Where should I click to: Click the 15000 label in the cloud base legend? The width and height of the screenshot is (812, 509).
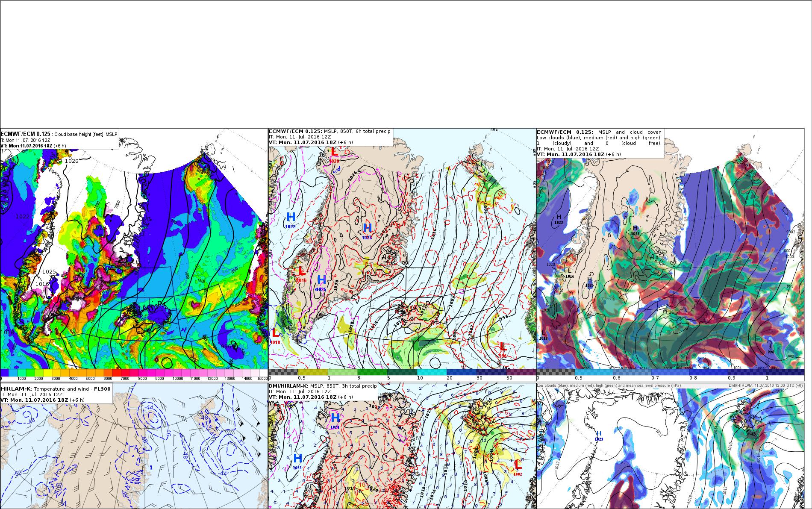click(262, 379)
